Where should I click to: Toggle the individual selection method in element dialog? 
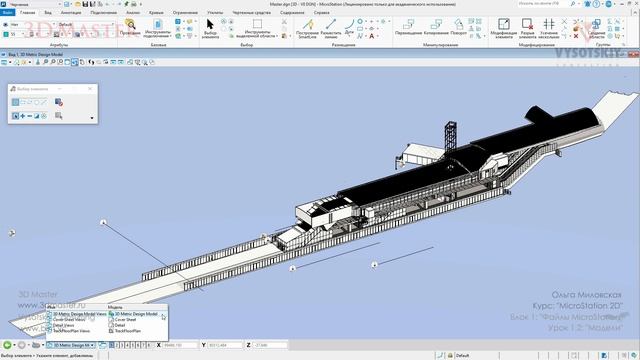(x=16, y=102)
